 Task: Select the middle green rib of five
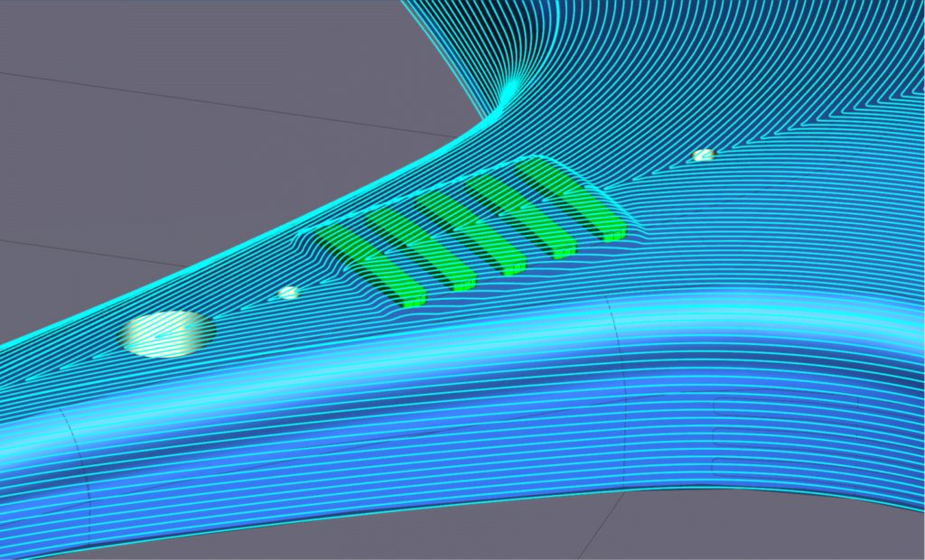[471, 233]
